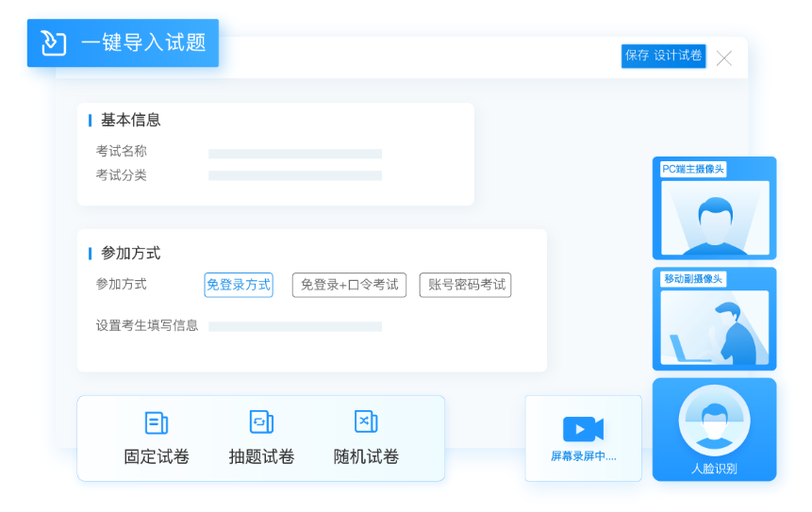Image resolution: width=812 pixels, height=512 pixels.
Task: Select the 账号密码考试 option
Action: (467, 285)
